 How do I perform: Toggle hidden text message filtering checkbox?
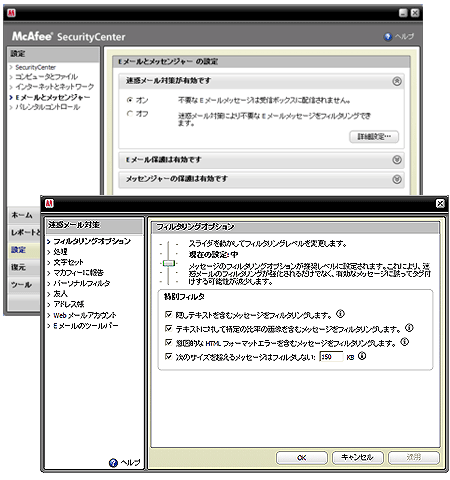[169, 314]
